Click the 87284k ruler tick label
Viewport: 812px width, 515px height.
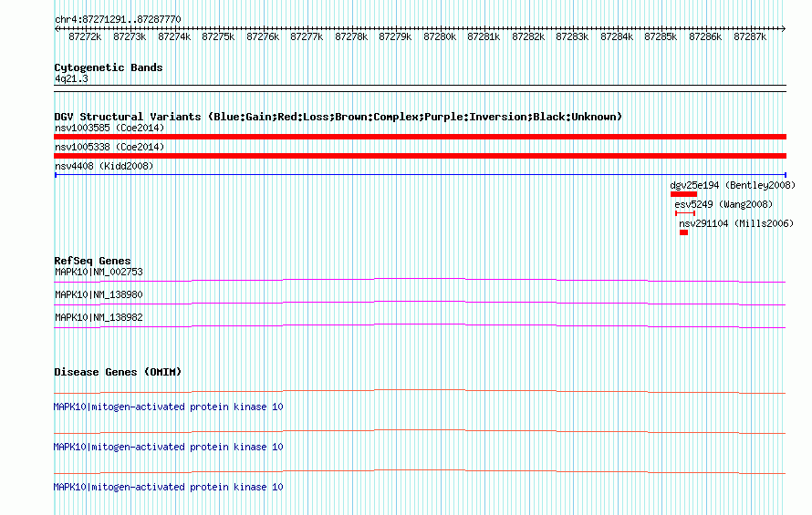tap(617, 36)
